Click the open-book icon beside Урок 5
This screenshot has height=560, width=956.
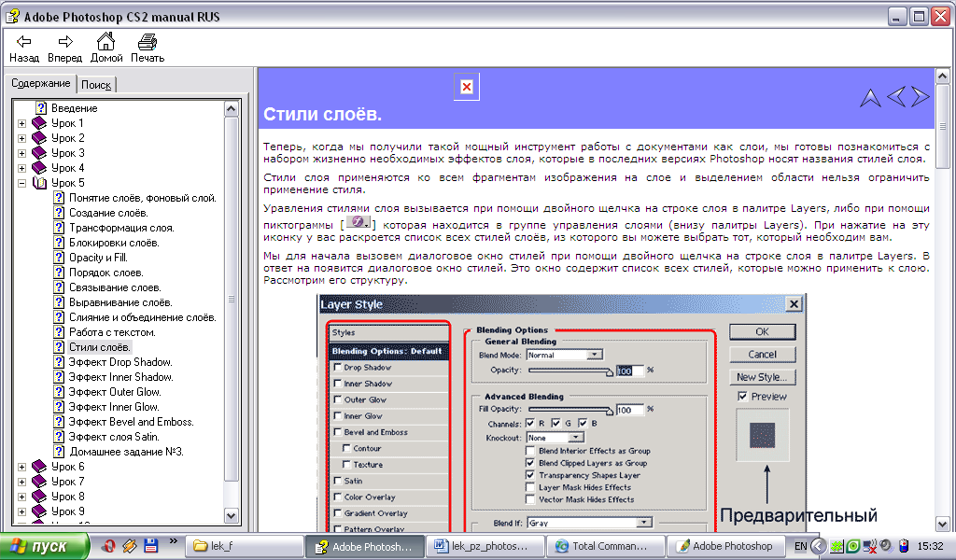point(39,183)
